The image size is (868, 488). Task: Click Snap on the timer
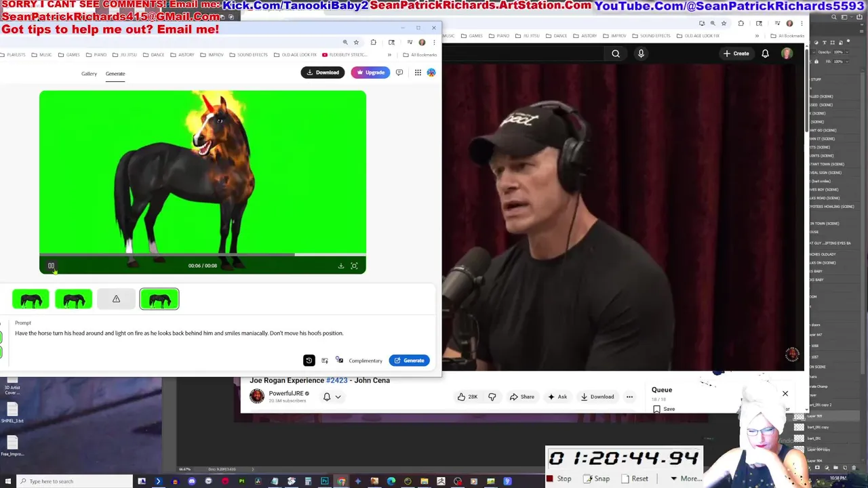(x=597, y=479)
